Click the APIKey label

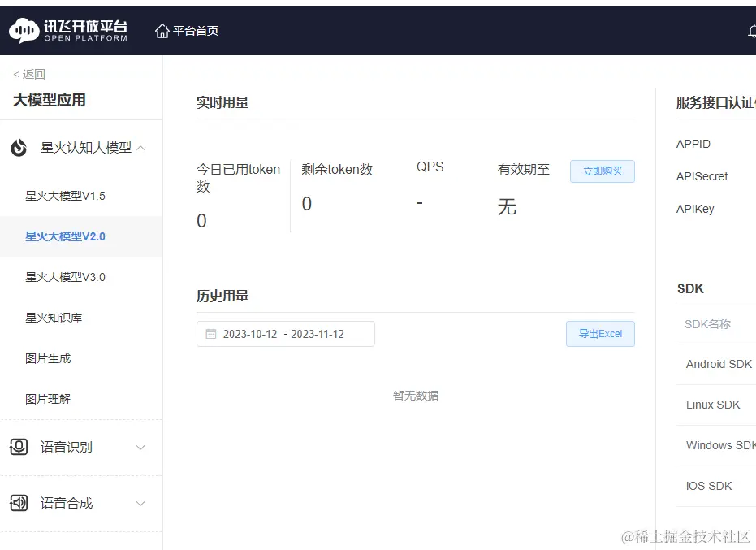point(695,209)
